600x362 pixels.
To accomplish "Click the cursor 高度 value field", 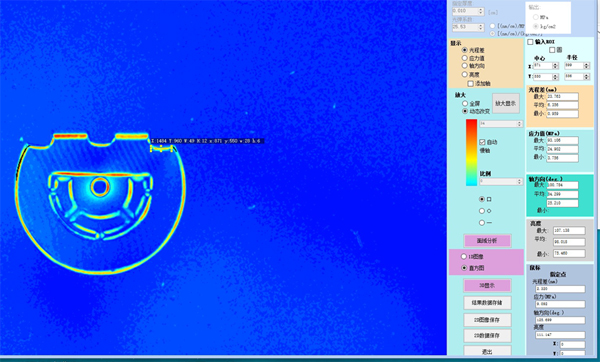I will pos(560,335).
